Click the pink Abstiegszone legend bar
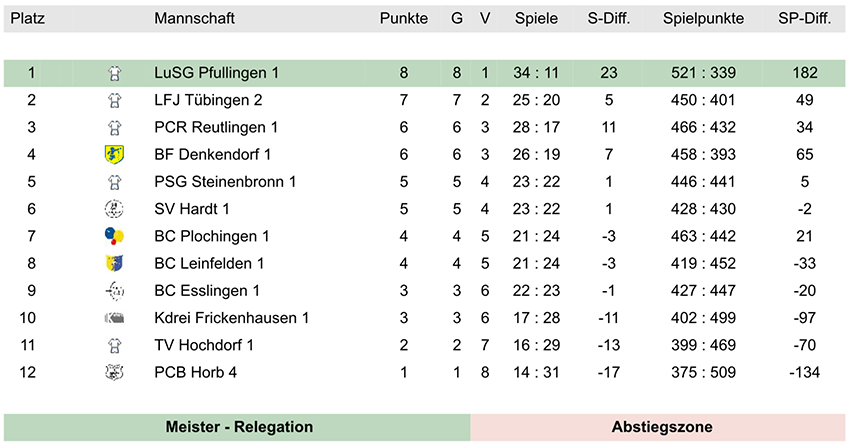The width and height of the screenshot is (850, 443). 658,427
